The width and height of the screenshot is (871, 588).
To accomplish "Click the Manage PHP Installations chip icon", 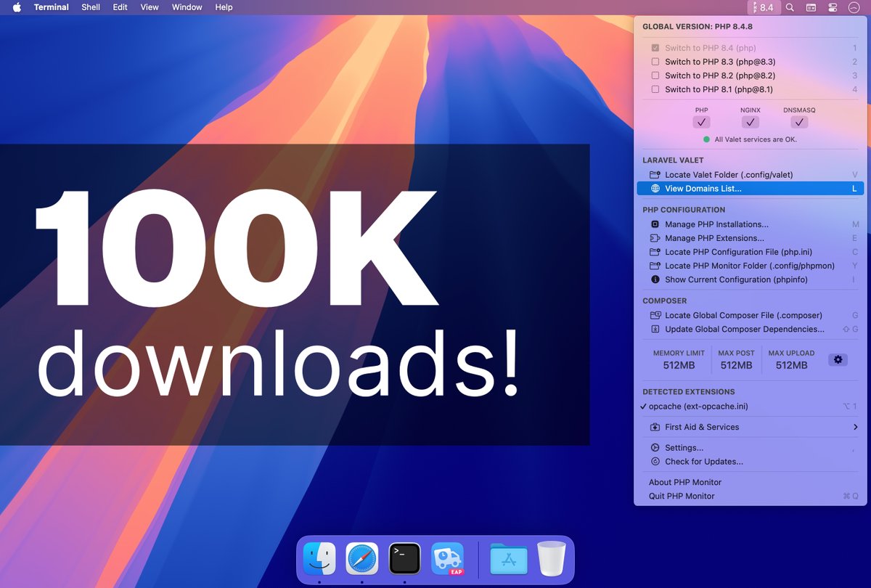I will (655, 224).
